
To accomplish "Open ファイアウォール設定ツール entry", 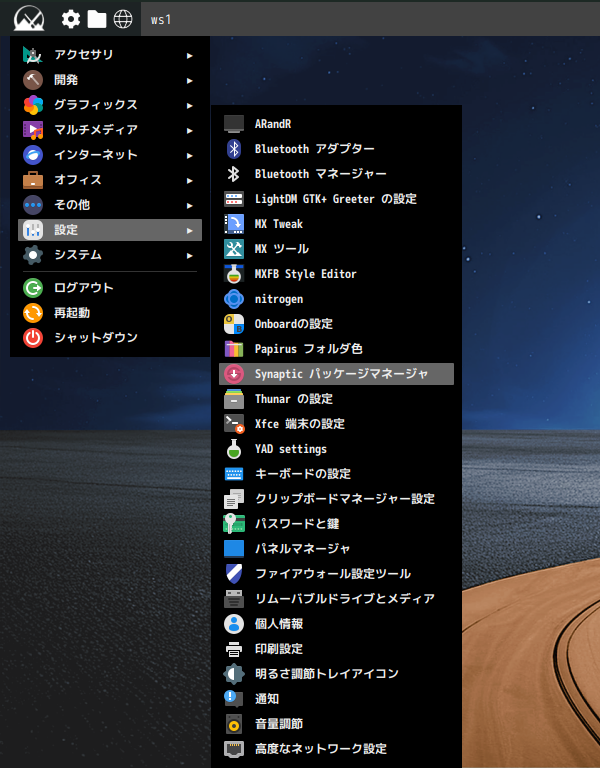I will pyautogui.click(x=336, y=574).
